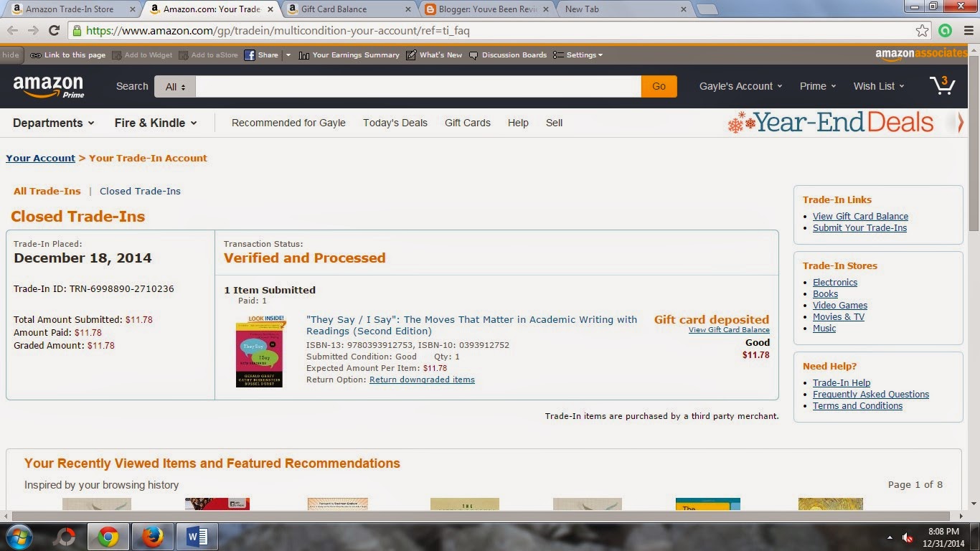The width and height of the screenshot is (980, 551).
Task: Click the They Say I Say book cover
Action: pos(260,351)
